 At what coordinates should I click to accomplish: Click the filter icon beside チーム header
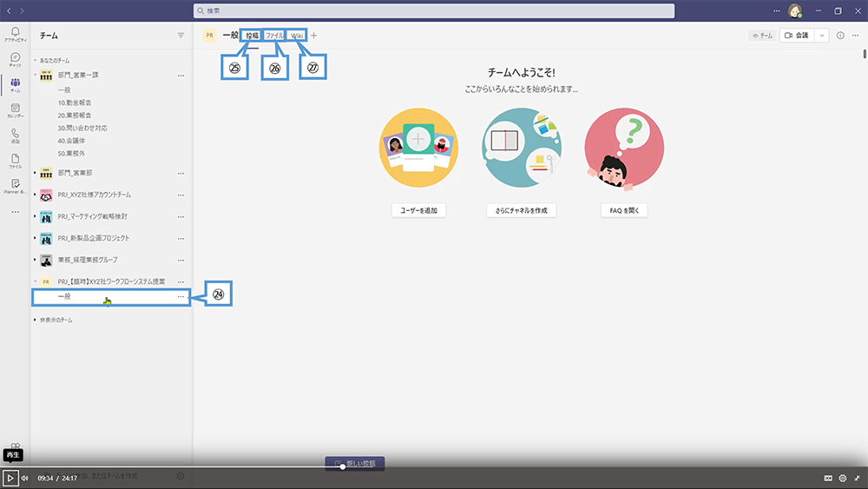181,36
